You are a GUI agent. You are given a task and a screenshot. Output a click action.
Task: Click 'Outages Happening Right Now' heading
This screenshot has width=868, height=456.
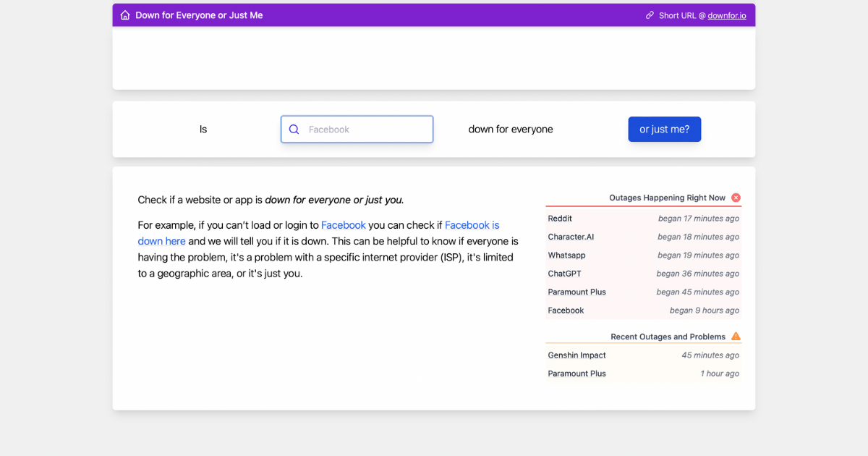click(x=667, y=198)
